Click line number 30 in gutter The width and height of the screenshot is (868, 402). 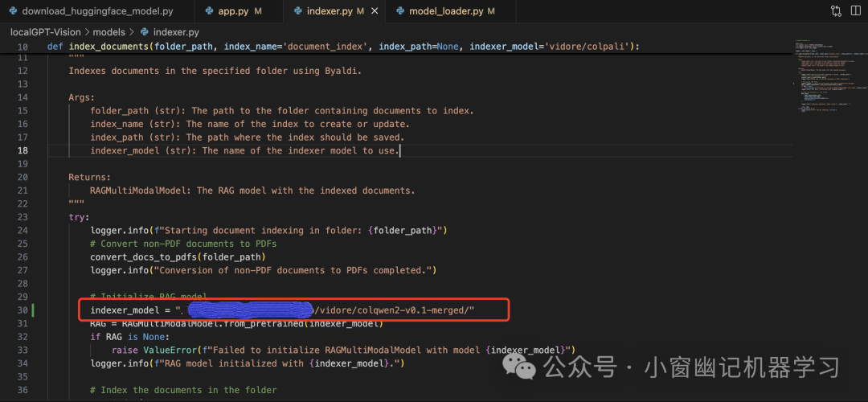[x=22, y=310]
